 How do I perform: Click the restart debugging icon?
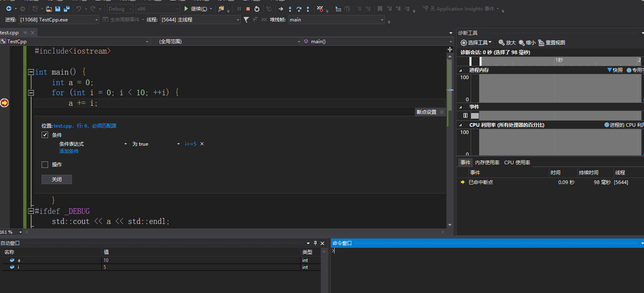(257, 8)
